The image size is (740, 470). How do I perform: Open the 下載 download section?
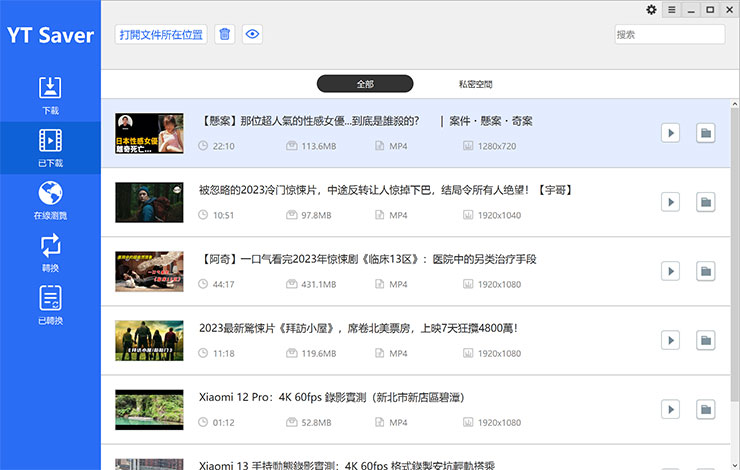pos(50,94)
